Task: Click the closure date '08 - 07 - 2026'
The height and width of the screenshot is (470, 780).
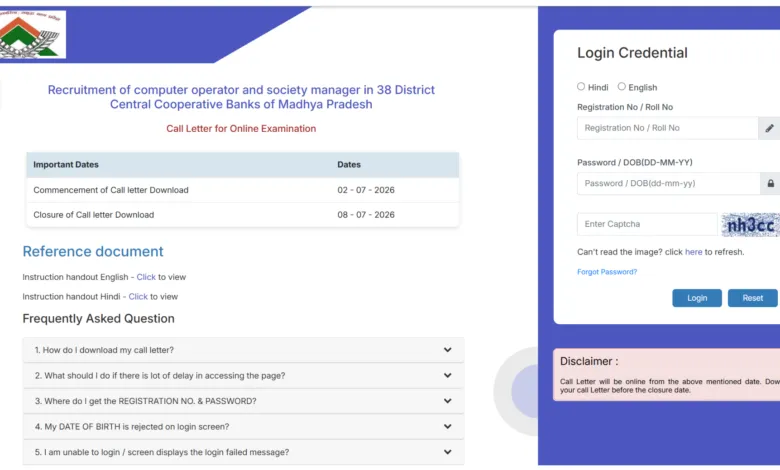Action: click(x=366, y=215)
